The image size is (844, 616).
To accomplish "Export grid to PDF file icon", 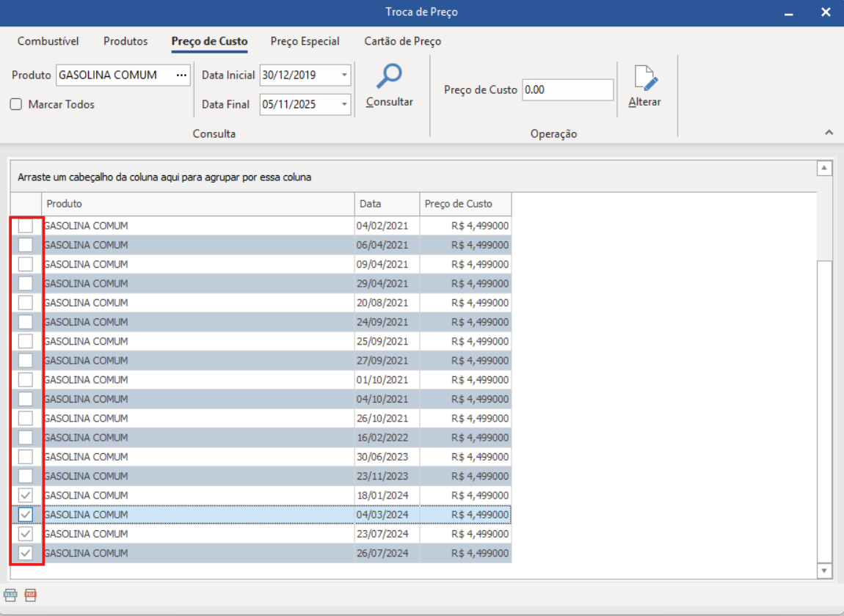I will pyautogui.click(x=30, y=595).
